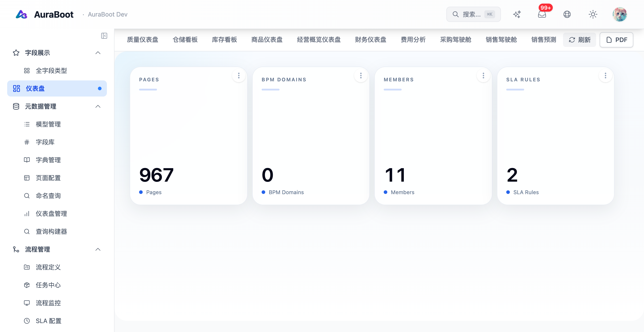Click the SLA Rules legend label
Screen dimensions: 644x332
(526, 192)
